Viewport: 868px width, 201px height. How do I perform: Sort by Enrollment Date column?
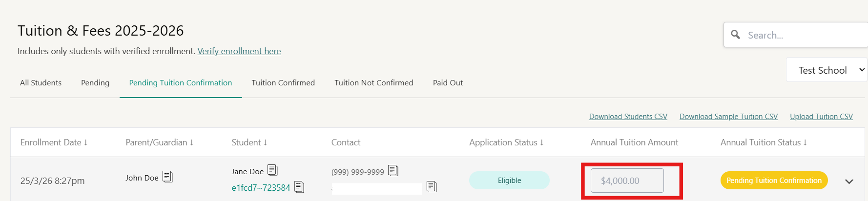click(x=54, y=142)
